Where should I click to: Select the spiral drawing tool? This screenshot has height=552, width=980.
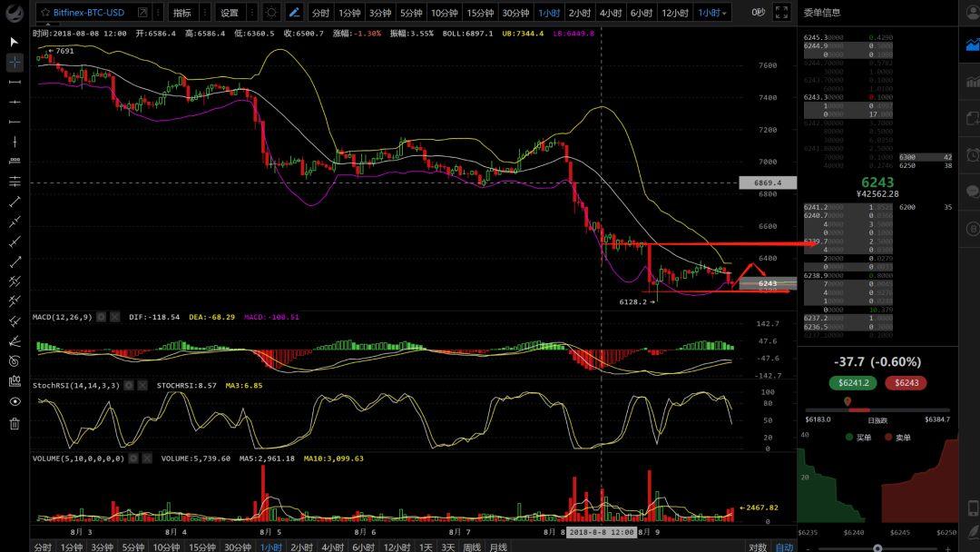click(x=15, y=361)
